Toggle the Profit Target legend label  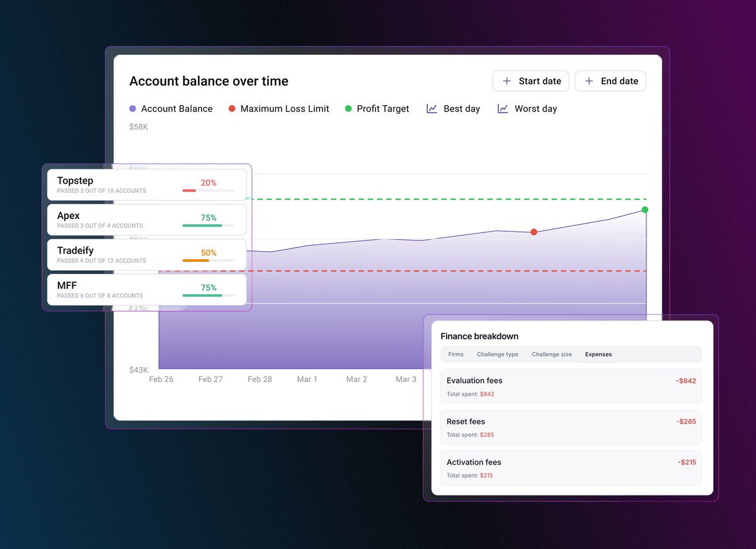tap(383, 109)
